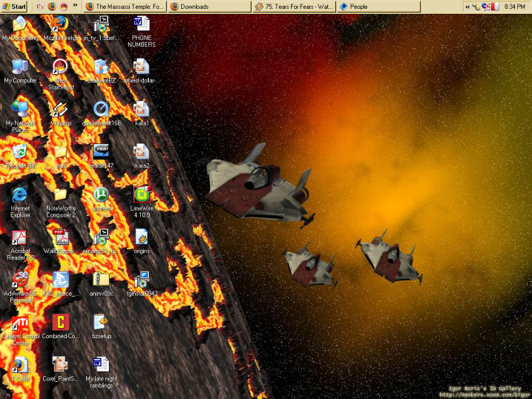Click the Show Desktop quick launch icon
This screenshot has height=399, width=532.
click(40, 7)
